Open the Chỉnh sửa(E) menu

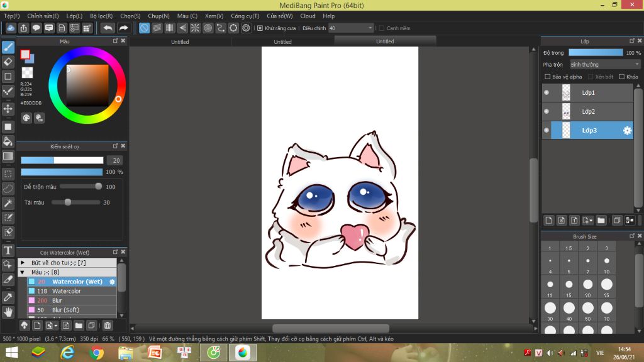[x=43, y=16]
